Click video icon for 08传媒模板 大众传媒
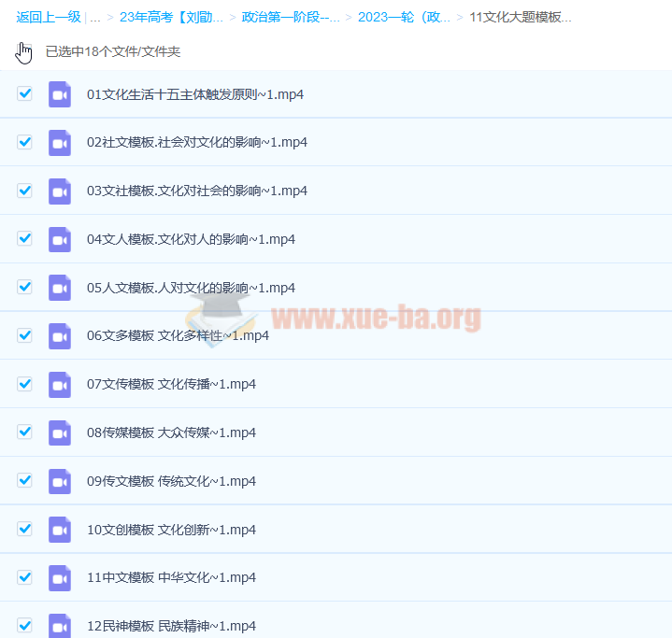 coord(60,432)
